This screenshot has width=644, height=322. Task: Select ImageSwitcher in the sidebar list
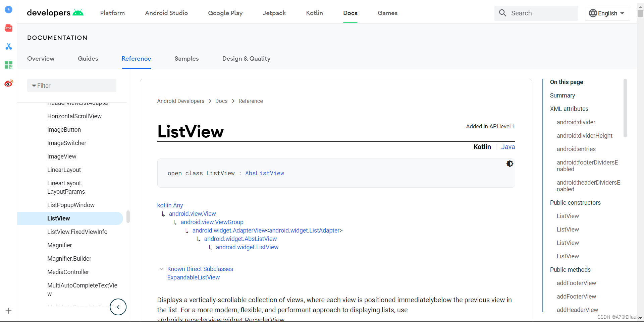(67, 143)
